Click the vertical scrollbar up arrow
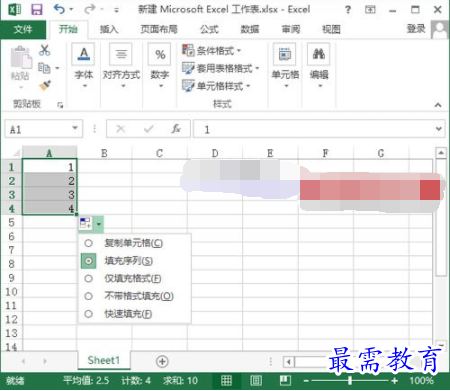The width and height of the screenshot is (450, 391). (441, 153)
